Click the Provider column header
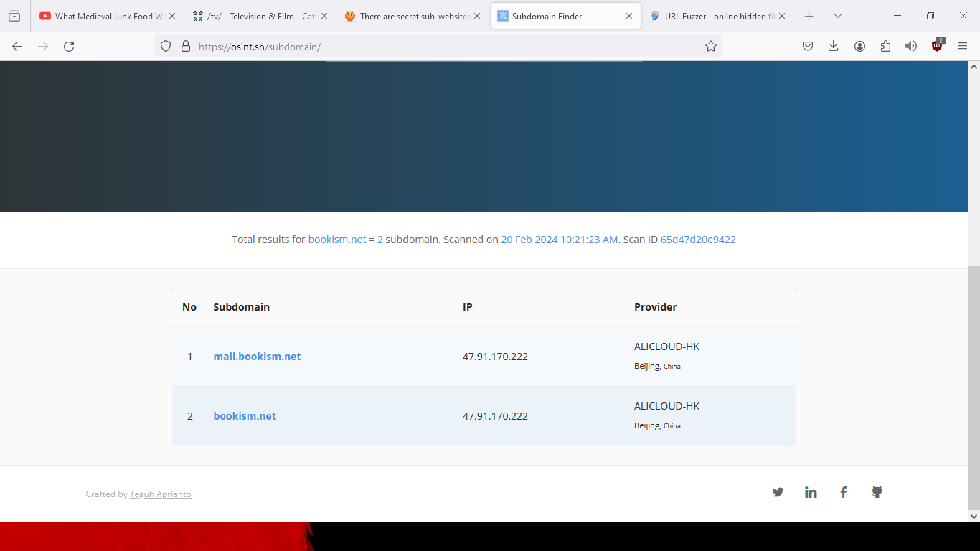980x551 pixels. 656,307
